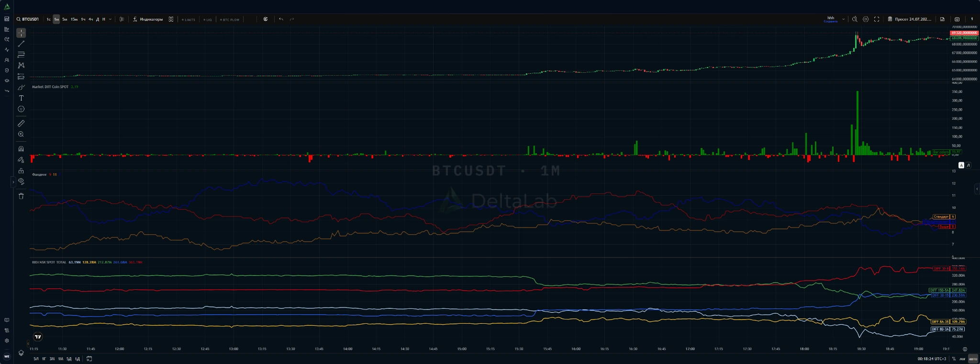The height and width of the screenshot is (364, 980).
Task: Open go-to-date calendar icon
Action: [x=89, y=359]
